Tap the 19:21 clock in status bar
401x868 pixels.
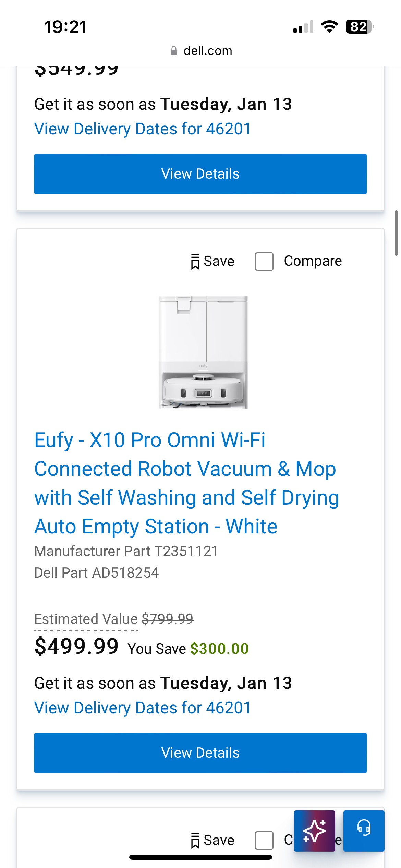[x=66, y=27]
